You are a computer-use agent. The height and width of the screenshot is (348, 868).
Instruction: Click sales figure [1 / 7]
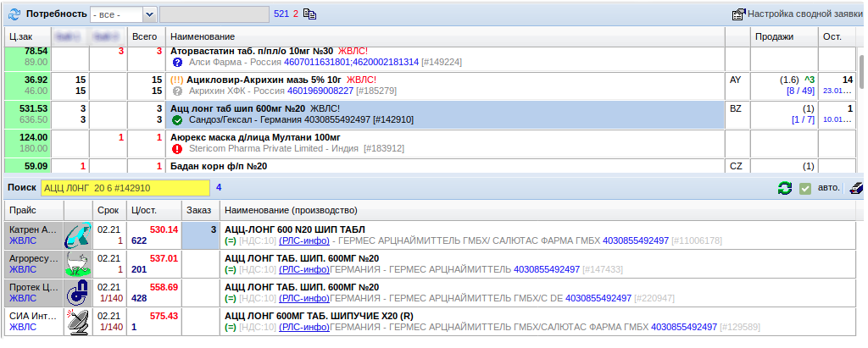point(802,119)
